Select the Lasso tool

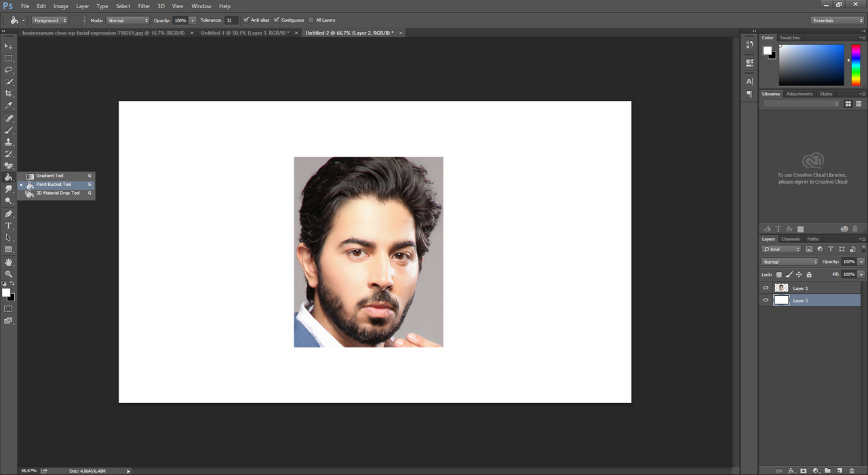tap(9, 70)
